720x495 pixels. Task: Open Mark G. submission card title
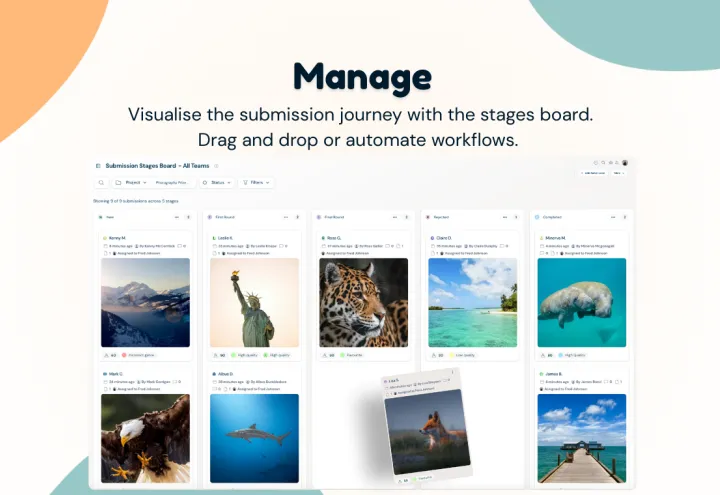tap(116, 374)
